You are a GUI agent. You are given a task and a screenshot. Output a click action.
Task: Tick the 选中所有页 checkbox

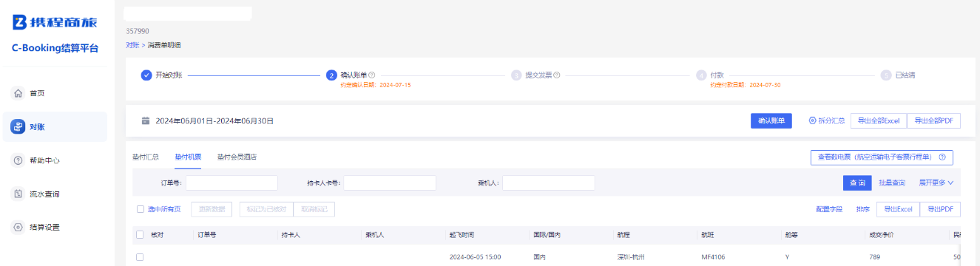(141, 209)
